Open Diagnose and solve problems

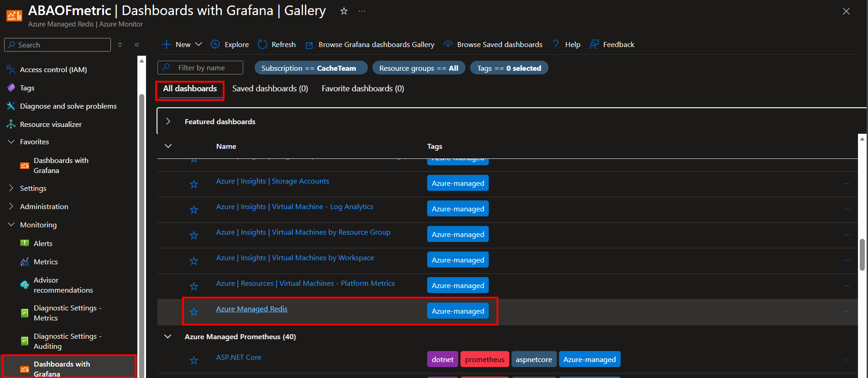pyautogui.click(x=68, y=106)
